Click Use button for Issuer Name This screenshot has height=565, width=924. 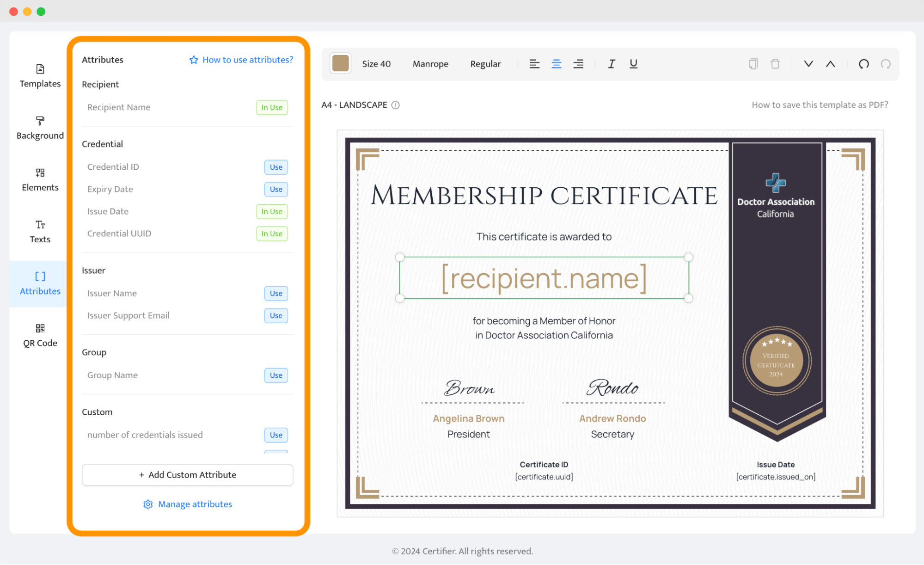[276, 293]
